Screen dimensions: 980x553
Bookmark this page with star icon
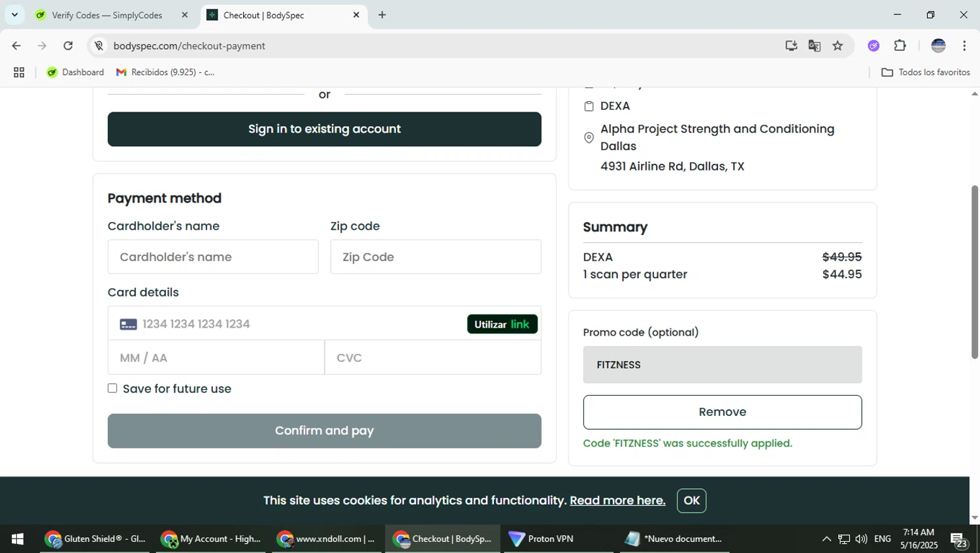tap(838, 46)
